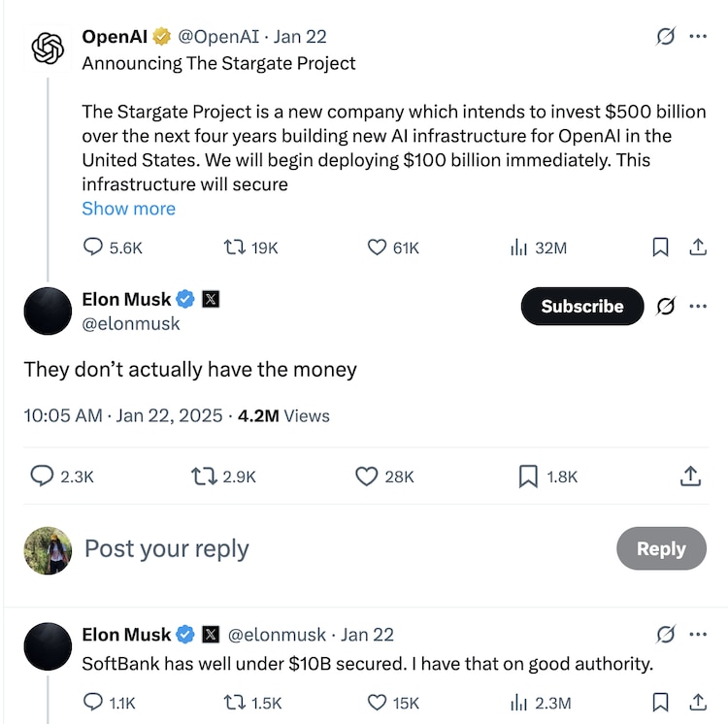Viewport: 728px width, 724px height.
Task: Open more options on Elon Musk's main post
Action: (x=698, y=306)
